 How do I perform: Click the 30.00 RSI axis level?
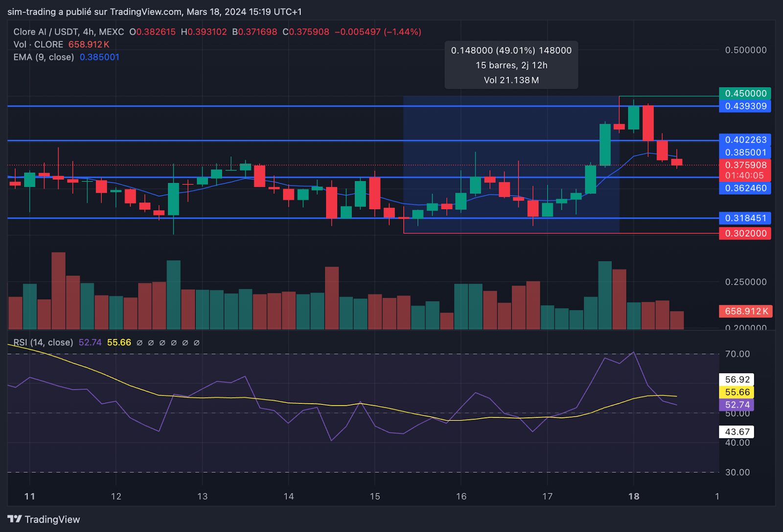tap(737, 472)
